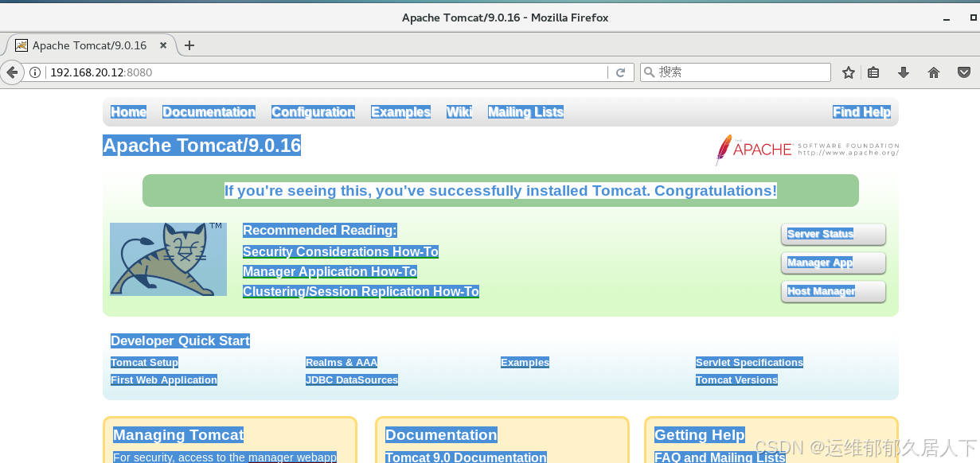Open the Configuration navigation link
Screen dimensions: 980x463
pyautogui.click(x=313, y=112)
